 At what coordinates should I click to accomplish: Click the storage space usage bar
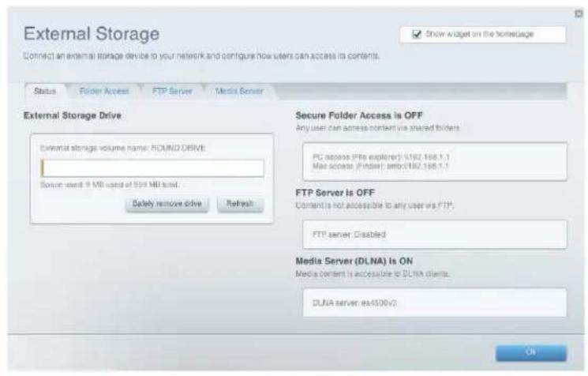152,168
